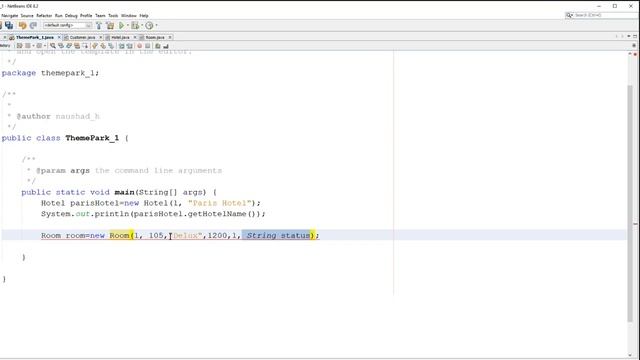The width and height of the screenshot is (640, 360).
Task: Toggle Bookmark on current line
Action: [111, 46]
